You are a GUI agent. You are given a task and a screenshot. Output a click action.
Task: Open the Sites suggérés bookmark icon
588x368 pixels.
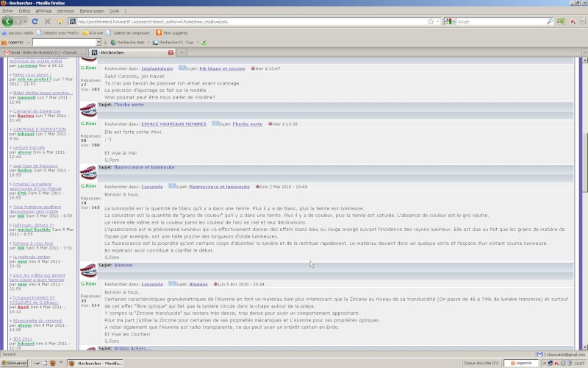coord(159,32)
